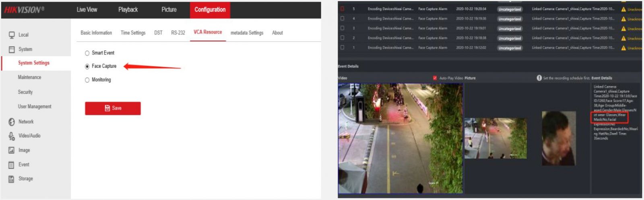Toggle the Auto-Play Video checkbox
644x200 pixels.
435,78
